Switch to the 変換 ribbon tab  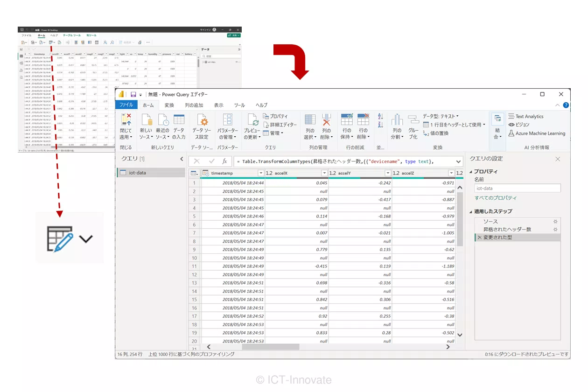click(x=169, y=105)
